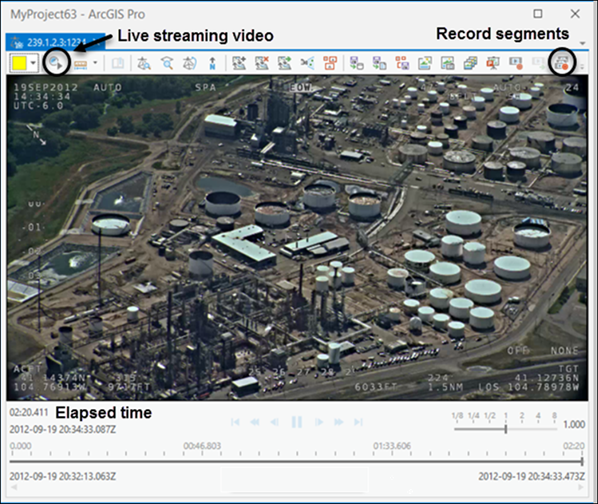Maximize the ArcGIS Pro window
Viewport: 598px width, 504px height.
538,14
